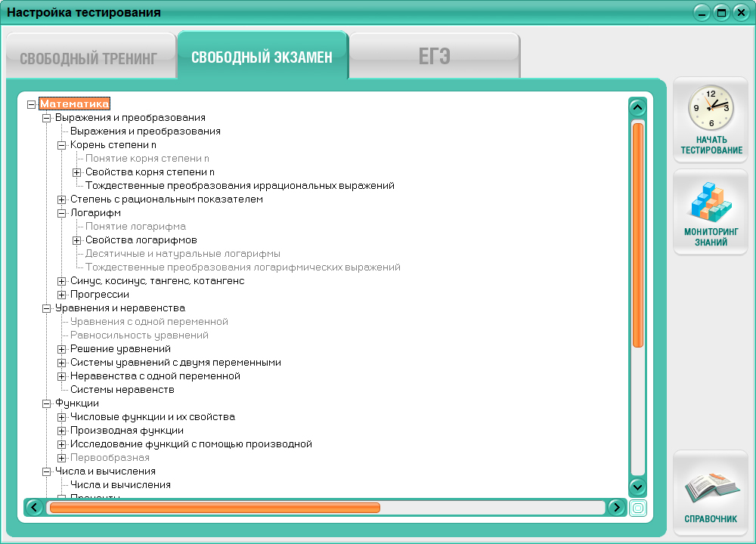Click Мониторинг знаний label

coord(711,237)
